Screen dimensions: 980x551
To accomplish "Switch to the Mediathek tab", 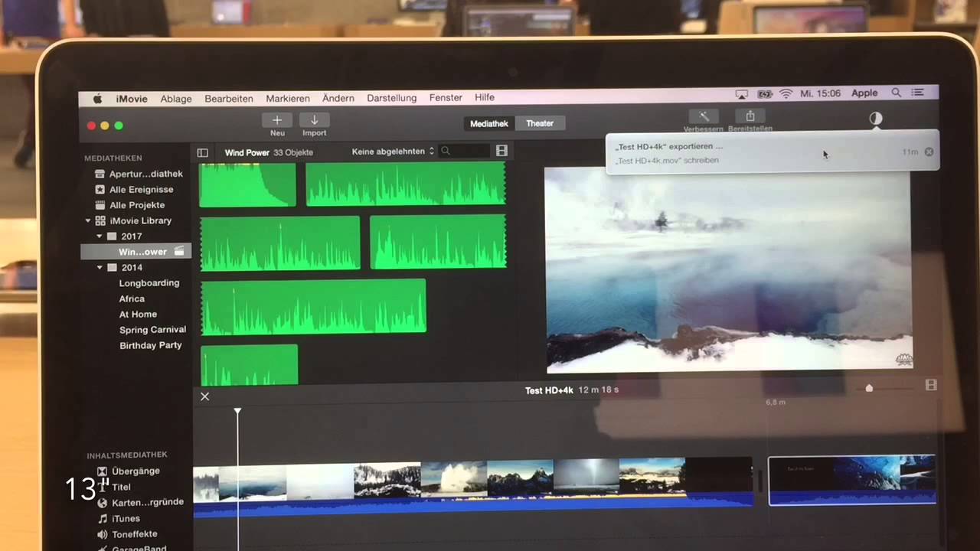I will [489, 123].
